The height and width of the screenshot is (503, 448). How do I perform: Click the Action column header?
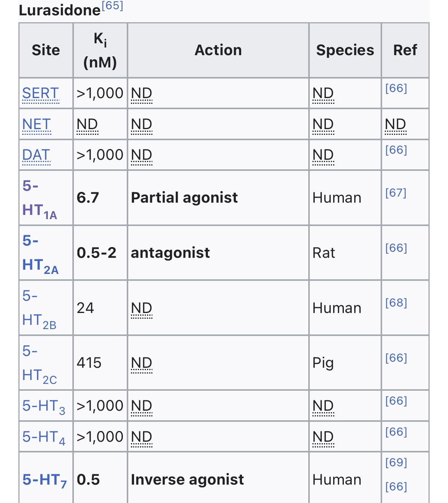[x=218, y=50]
